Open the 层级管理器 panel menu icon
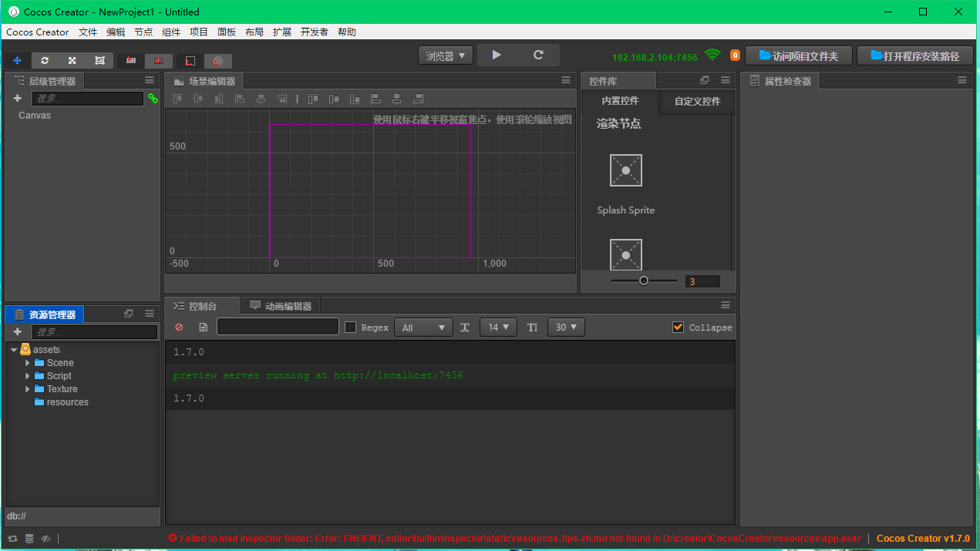Viewport: 980px width, 551px height. tap(150, 80)
